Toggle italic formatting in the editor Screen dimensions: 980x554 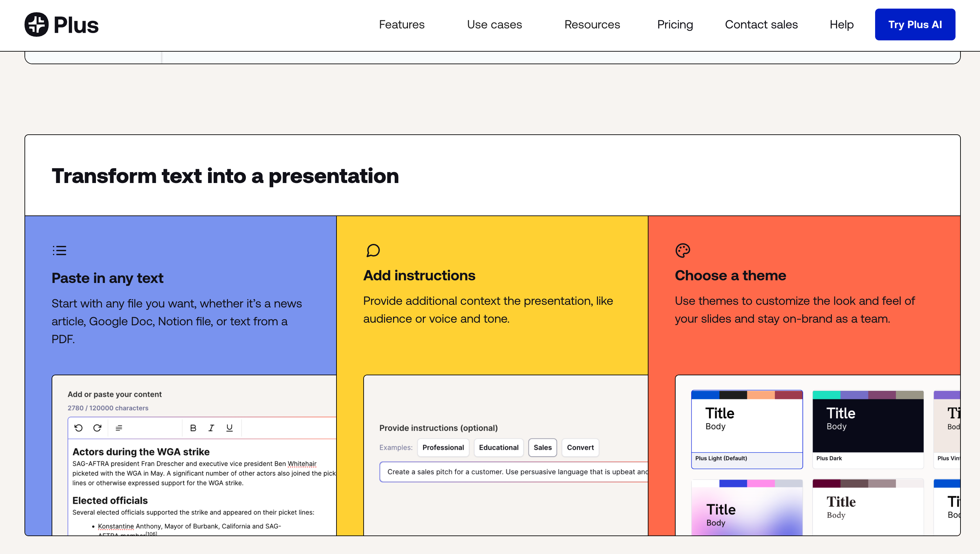[x=211, y=428]
